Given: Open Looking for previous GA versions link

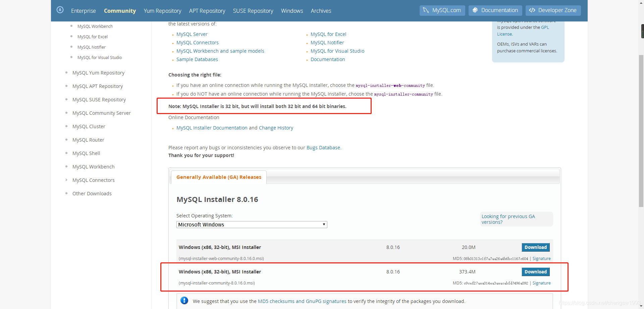Looking at the screenshot, I should coord(508,219).
